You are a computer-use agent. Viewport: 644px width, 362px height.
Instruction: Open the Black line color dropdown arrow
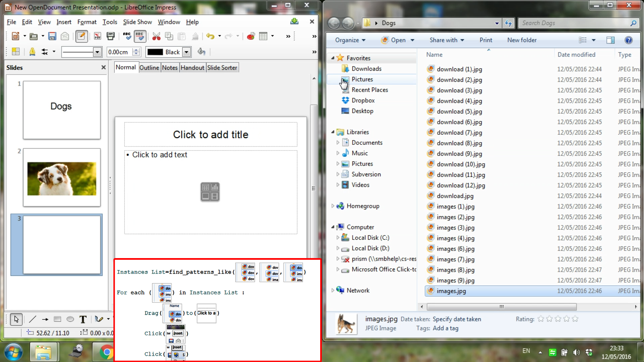pyautogui.click(x=187, y=52)
